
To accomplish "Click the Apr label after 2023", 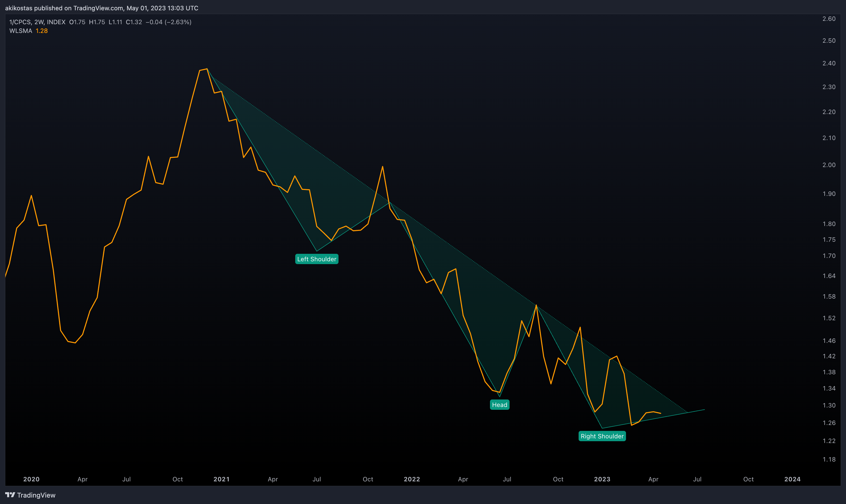I will click(x=654, y=479).
